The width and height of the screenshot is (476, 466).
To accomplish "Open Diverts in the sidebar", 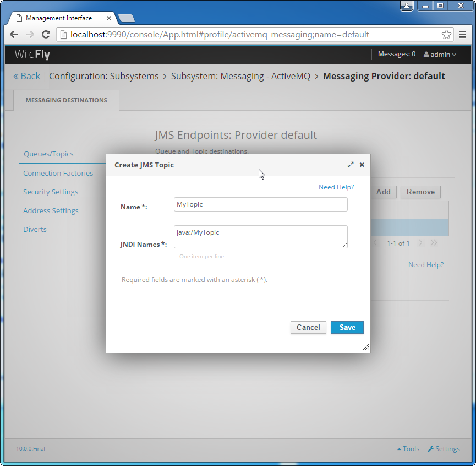I will click(35, 229).
